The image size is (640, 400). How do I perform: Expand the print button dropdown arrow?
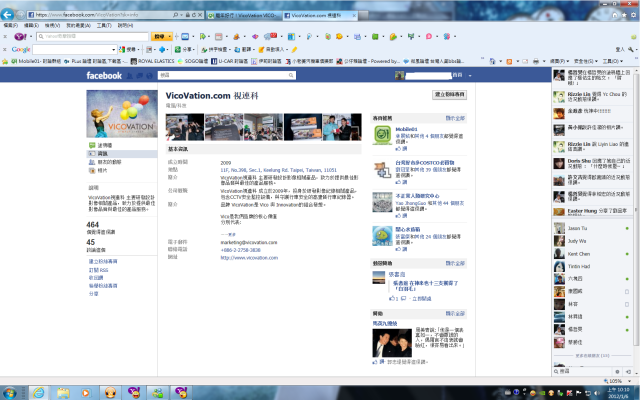pyautogui.click(x=544, y=61)
